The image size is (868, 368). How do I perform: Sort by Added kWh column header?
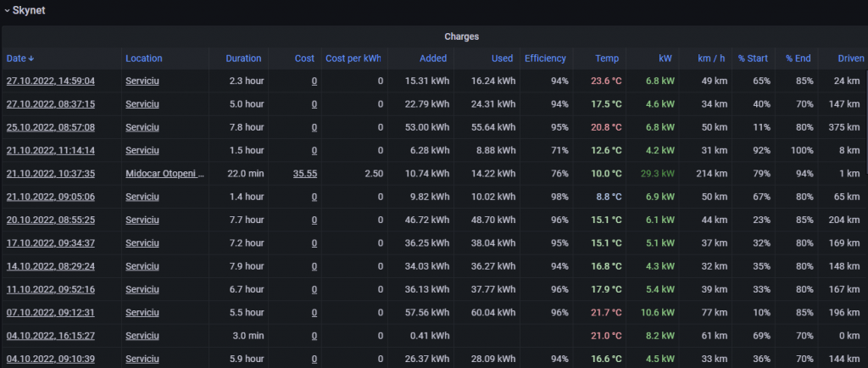click(432, 59)
